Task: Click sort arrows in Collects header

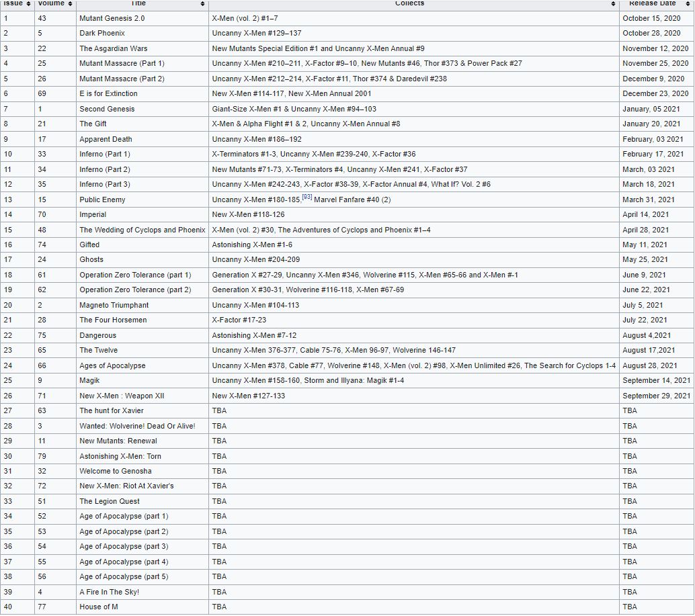Action: point(613,4)
